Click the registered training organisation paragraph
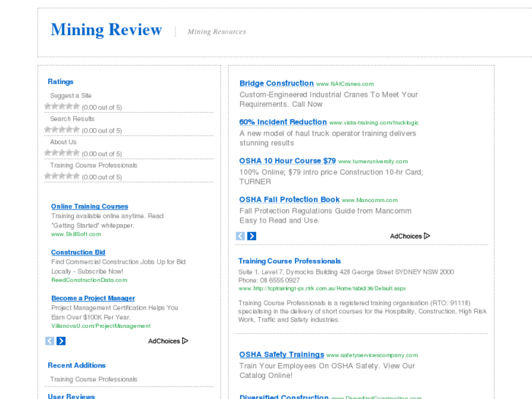This screenshot has width=532, height=399. click(x=362, y=311)
